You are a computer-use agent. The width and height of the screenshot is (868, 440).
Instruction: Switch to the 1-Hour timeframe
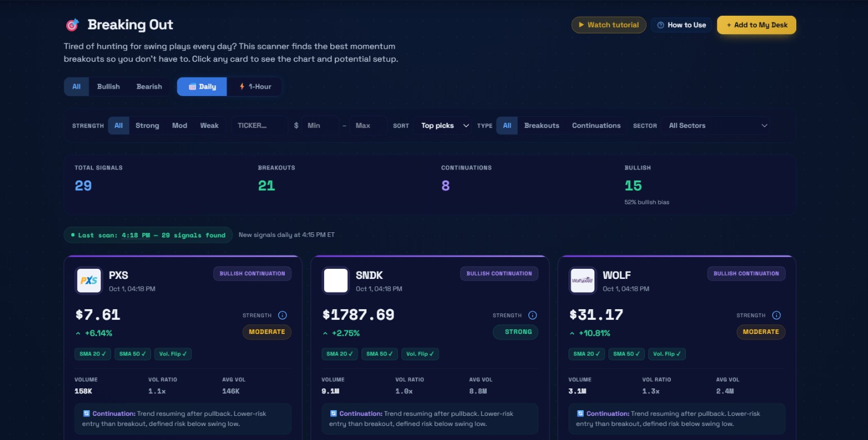coord(255,86)
